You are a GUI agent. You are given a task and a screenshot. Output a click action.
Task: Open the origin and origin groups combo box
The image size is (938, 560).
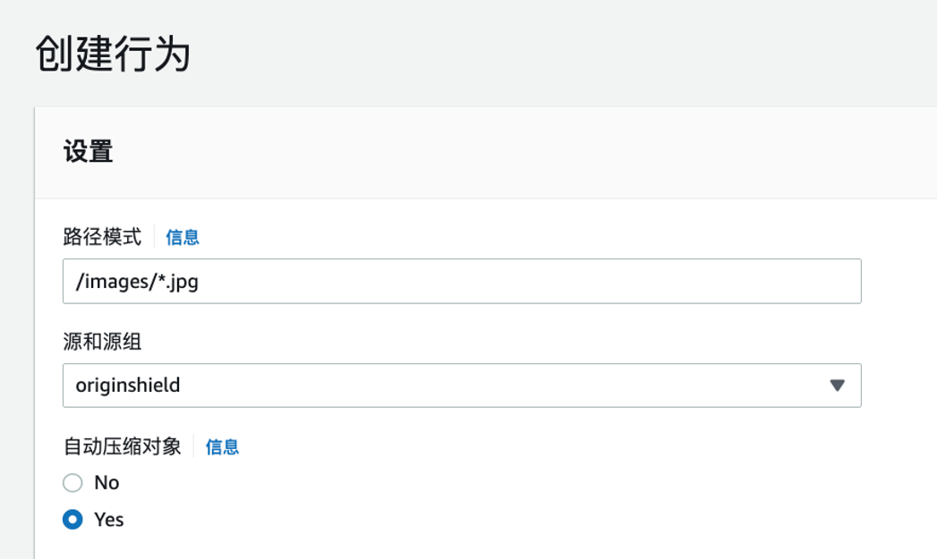460,385
